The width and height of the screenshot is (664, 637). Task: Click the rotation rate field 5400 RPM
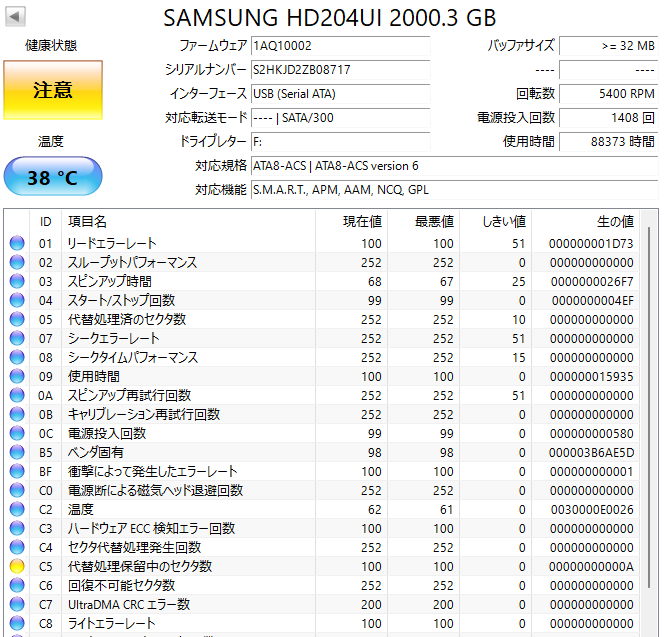point(609,94)
